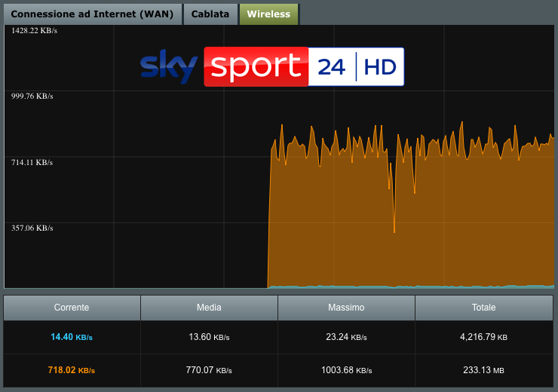Screen dimensions: 558x392
Task: Select the Wireless tab
Action: (268, 14)
